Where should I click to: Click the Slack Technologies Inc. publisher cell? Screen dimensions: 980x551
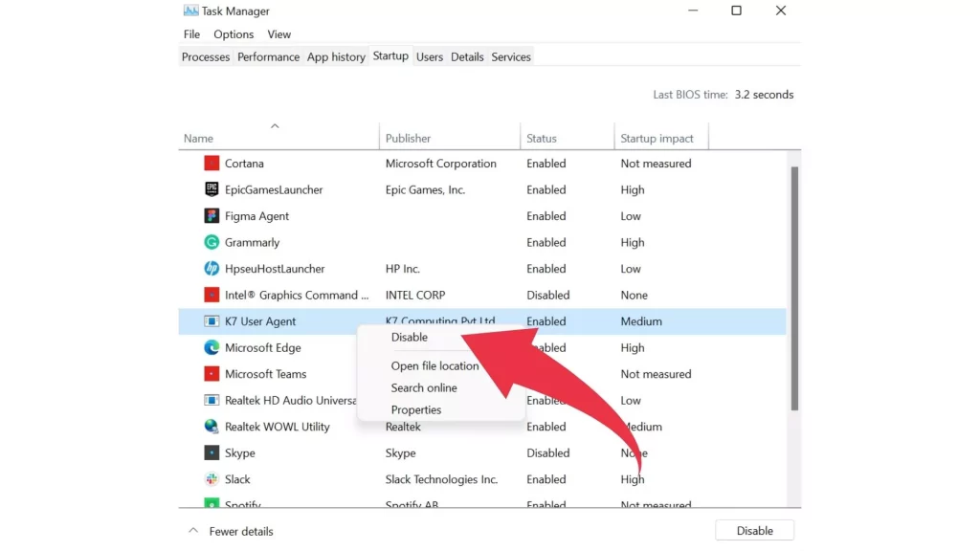point(441,479)
